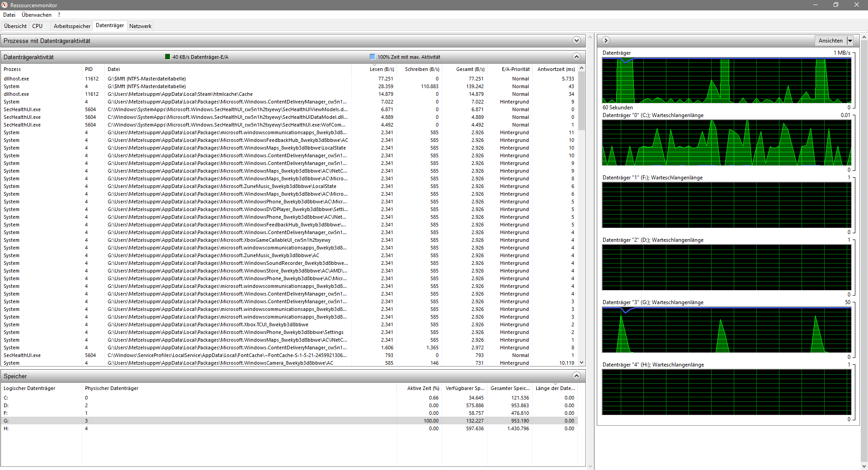Sort by Gesamt (B/s) column

pos(465,69)
